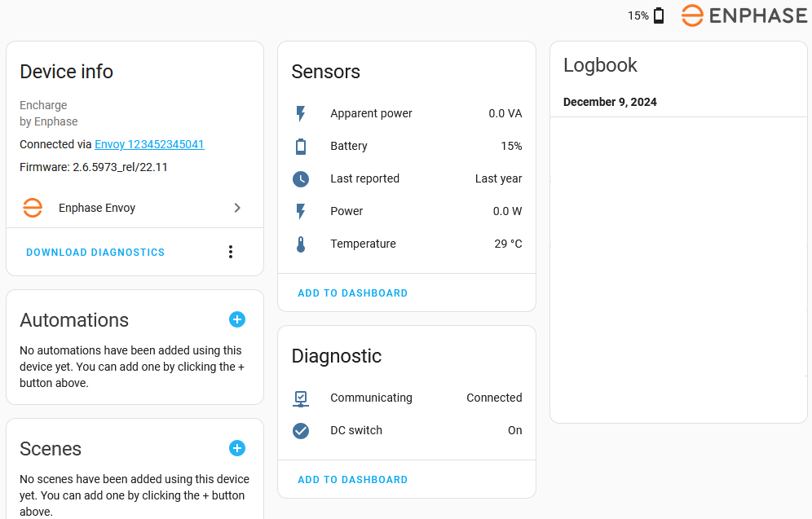Add Diagnostic card to dashboard
The image size is (812, 519).
[x=352, y=480]
